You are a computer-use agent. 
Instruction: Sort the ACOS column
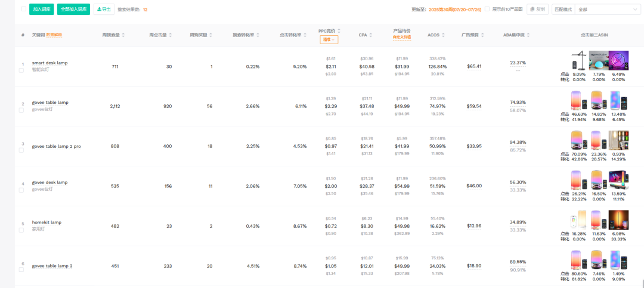point(444,35)
